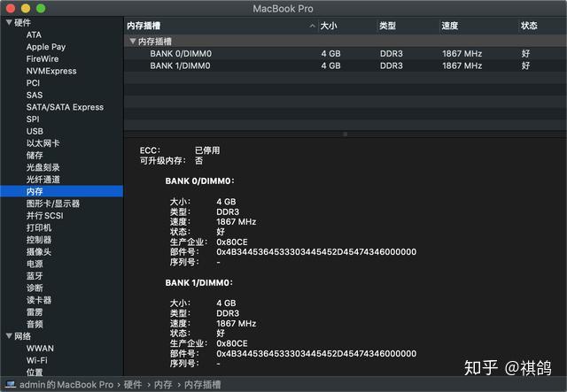Open 读卡器 in the sidebar

(39, 300)
